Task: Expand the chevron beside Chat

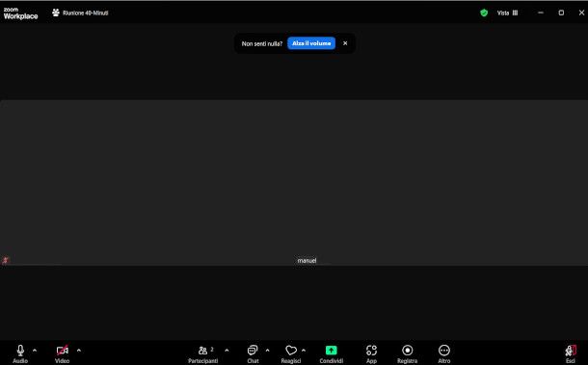Action: click(x=267, y=351)
